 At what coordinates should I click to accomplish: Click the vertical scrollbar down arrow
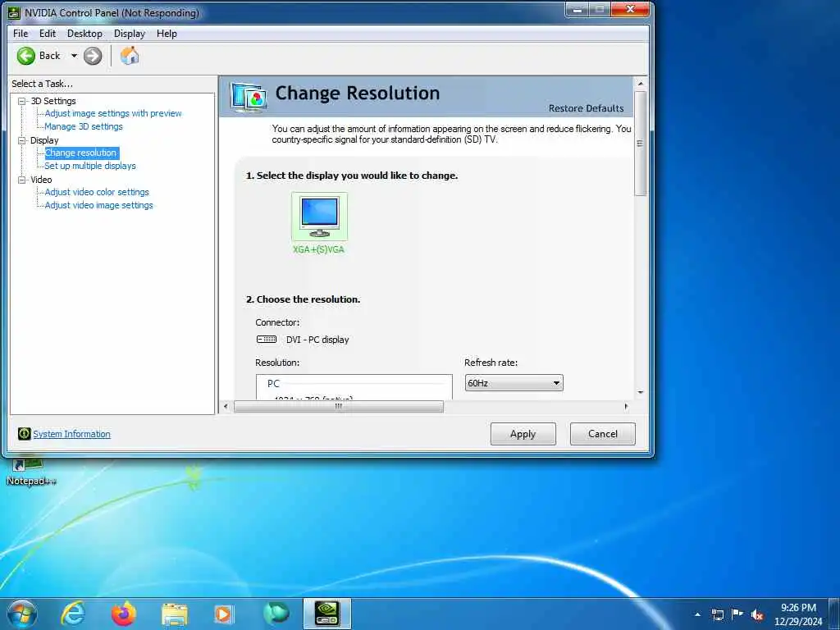click(640, 393)
